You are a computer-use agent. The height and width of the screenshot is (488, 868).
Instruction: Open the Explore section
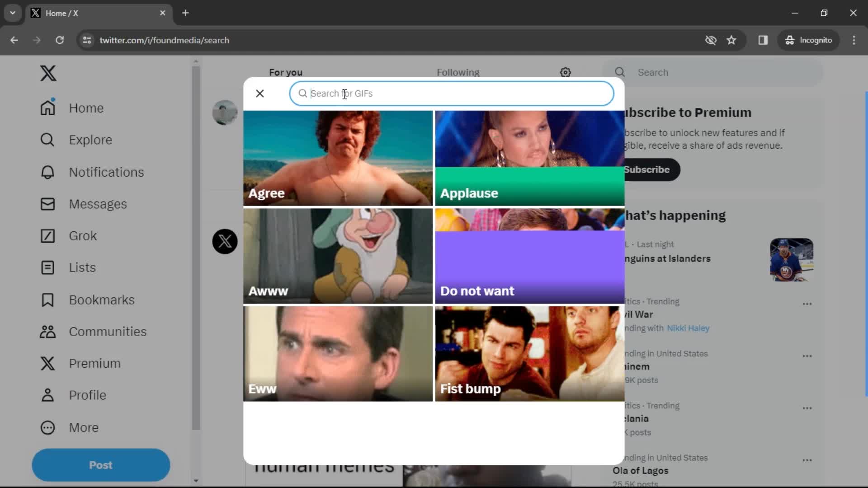coord(90,140)
